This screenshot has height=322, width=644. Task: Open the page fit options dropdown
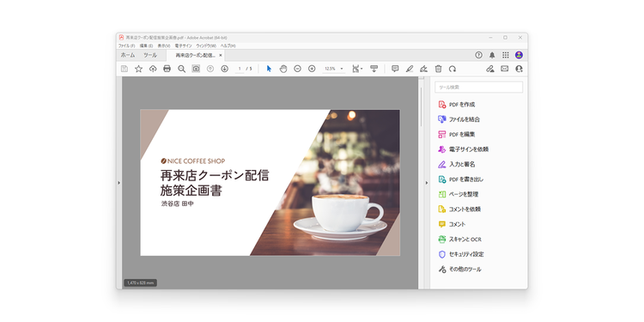tap(357, 69)
